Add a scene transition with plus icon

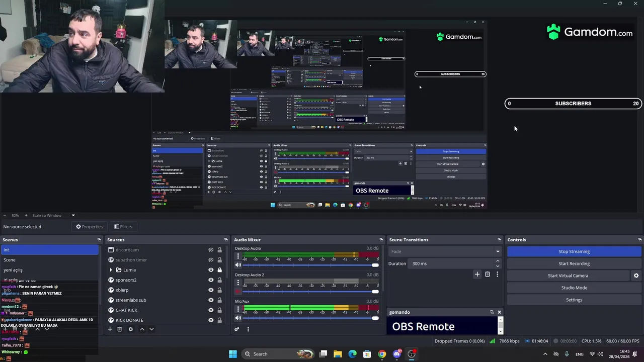(477, 275)
